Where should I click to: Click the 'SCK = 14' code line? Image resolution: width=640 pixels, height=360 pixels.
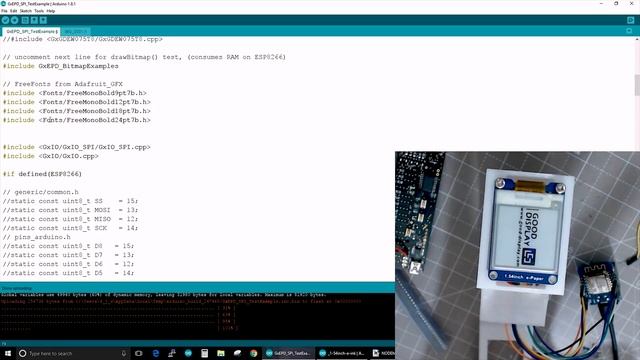(x=71, y=228)
